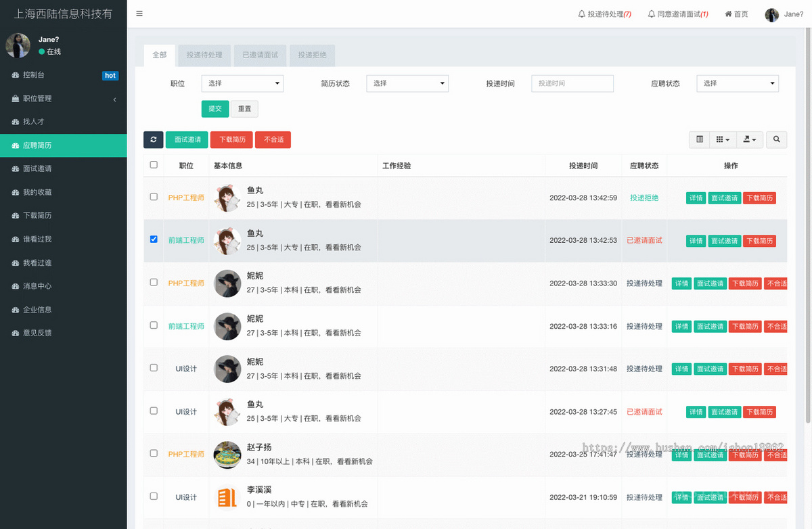Check the select-all checkbox in the table header

pos(154,164)
